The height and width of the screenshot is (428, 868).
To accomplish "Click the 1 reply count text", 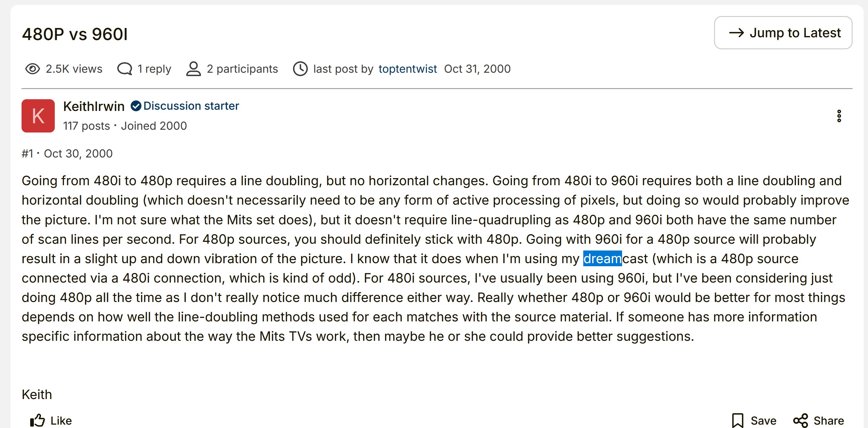I will pos(154,69).
